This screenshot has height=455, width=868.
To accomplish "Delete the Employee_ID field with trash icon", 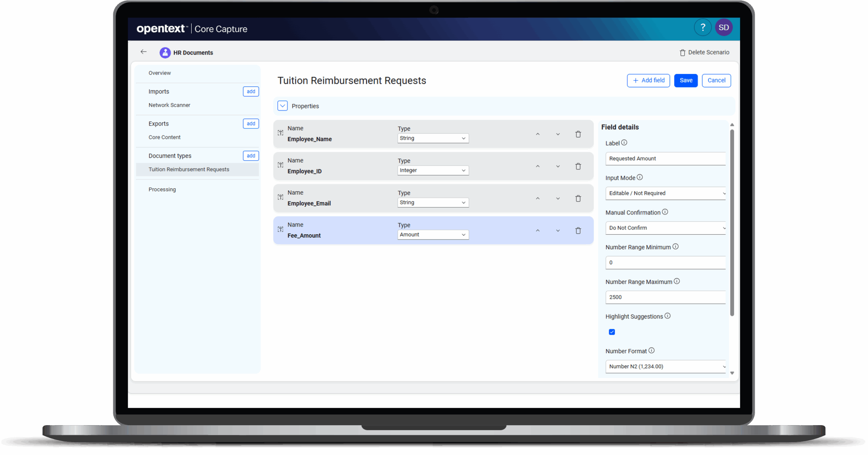I will pos(578,166).
